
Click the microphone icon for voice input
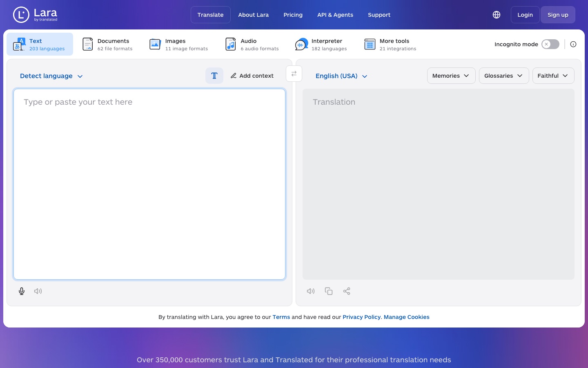click(x=22, y=291)
